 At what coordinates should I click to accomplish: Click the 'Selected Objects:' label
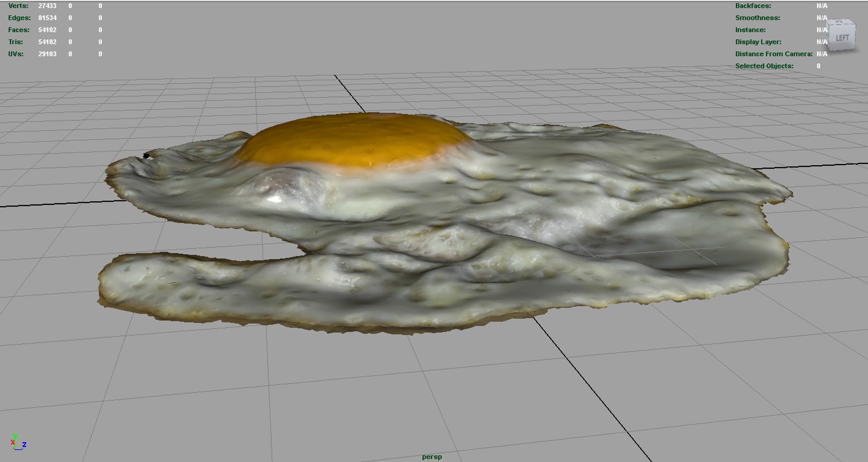[x=764, y=66]
